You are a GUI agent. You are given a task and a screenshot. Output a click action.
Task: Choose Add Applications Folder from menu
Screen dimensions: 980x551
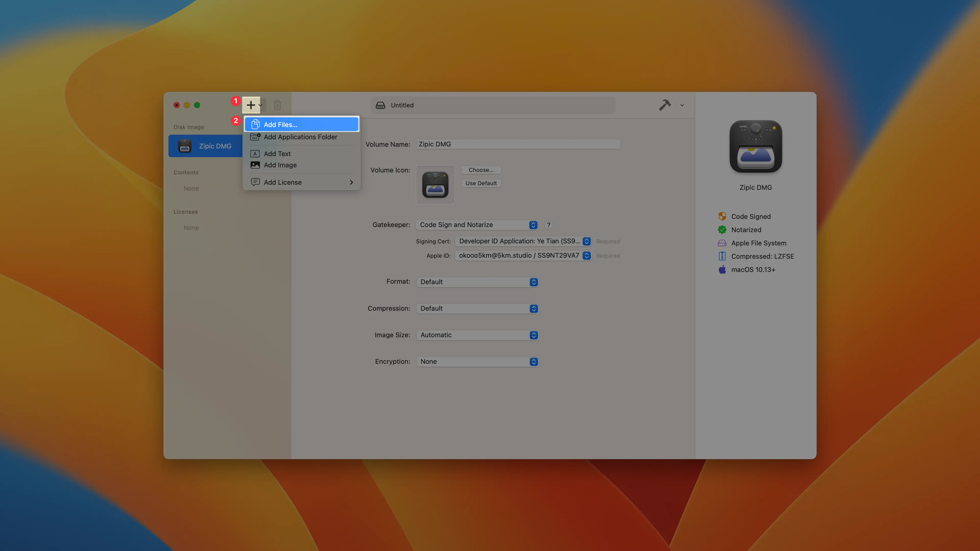pos(302,137)
